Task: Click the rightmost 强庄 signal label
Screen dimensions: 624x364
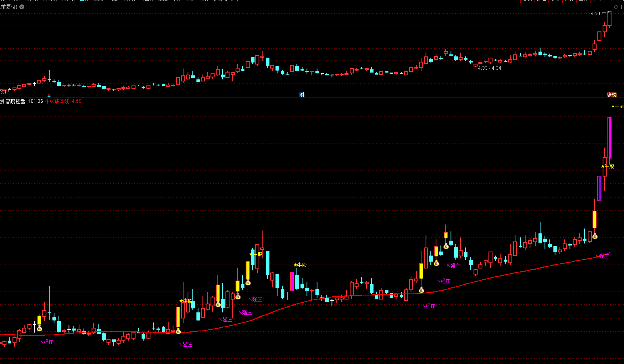Action: tap(603, 256)
